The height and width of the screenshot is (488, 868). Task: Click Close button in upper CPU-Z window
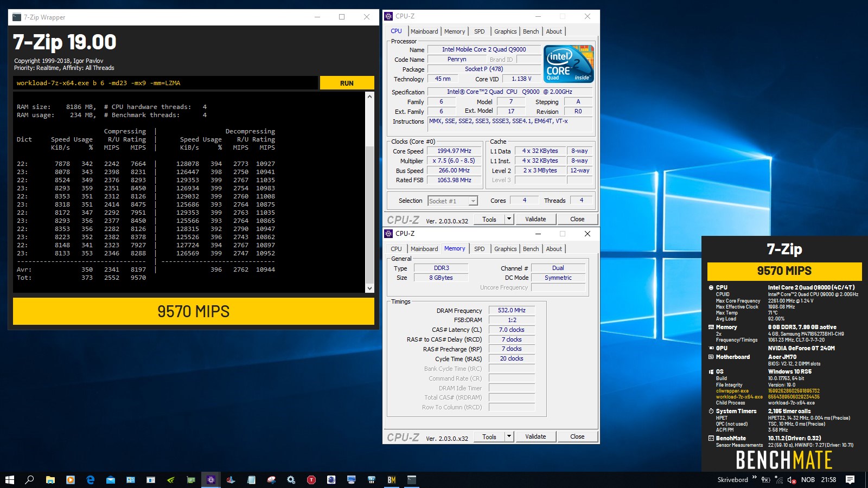coord(577,219)
